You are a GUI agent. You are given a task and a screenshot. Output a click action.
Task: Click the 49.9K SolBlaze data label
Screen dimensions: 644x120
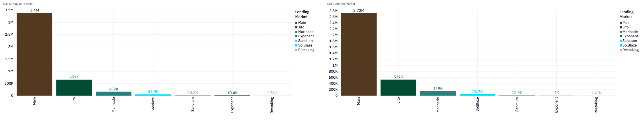(x=153, y=92)
